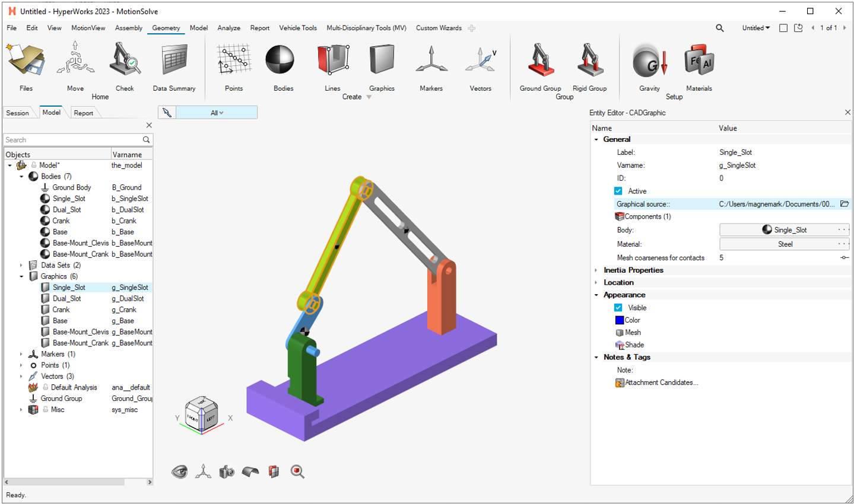Expand the Data Sets tree item
The height and width of the screenshot is (504, 854).
pos(21,265)
